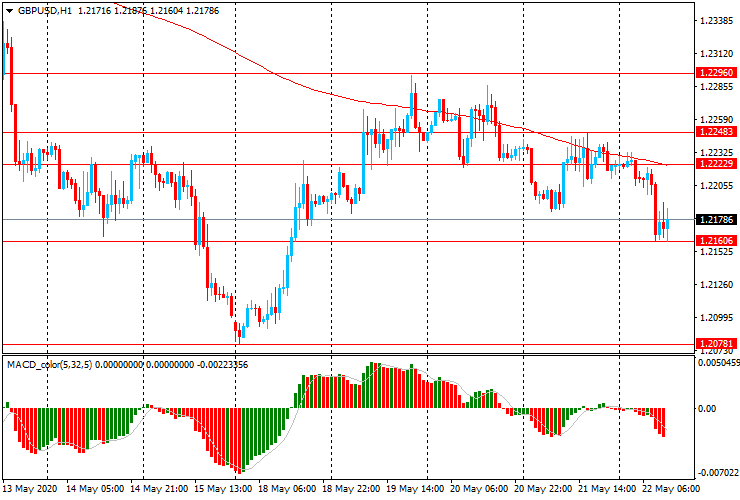
Task: Select the 20 May 22:00 time label
Action: point(543,488)
